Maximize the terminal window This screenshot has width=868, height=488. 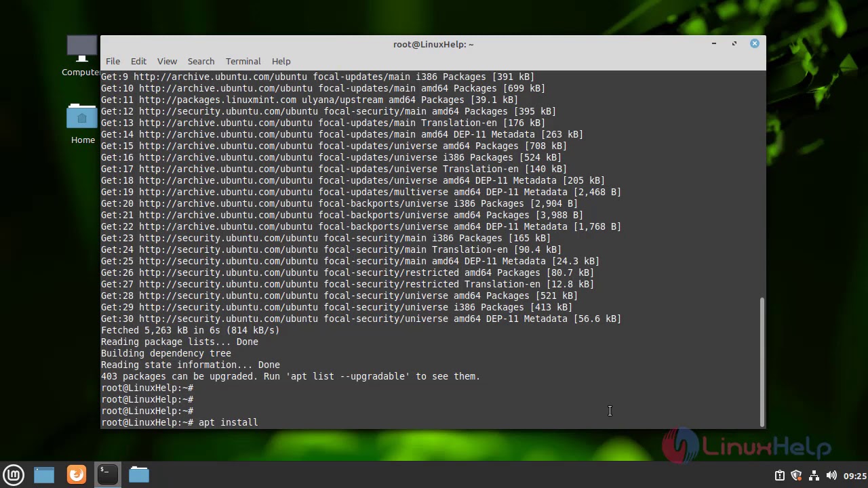point(734,43)
